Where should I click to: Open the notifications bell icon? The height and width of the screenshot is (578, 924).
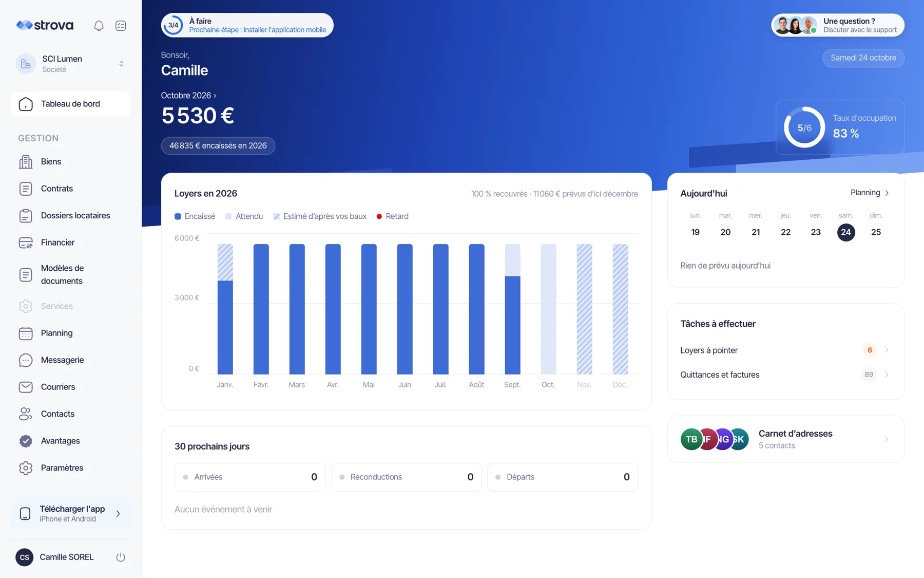(x=99, y=26)
